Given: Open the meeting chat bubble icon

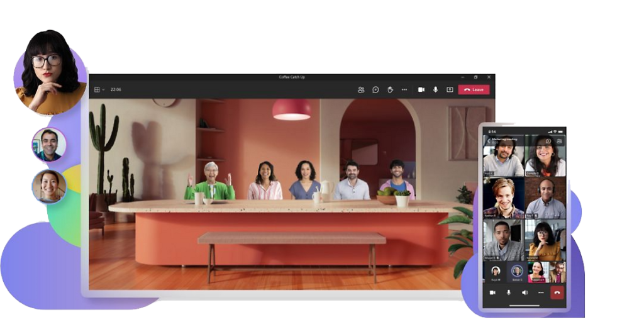Looking at the screenshot, I should (375, 89).
